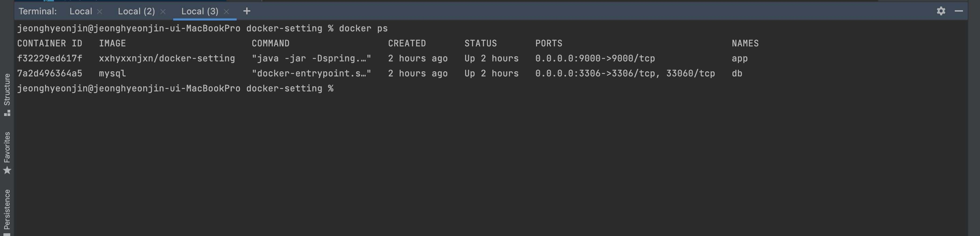Click the Terminal: panel label
Viewport: 980px width, 236px height.
tap(38, 11)
